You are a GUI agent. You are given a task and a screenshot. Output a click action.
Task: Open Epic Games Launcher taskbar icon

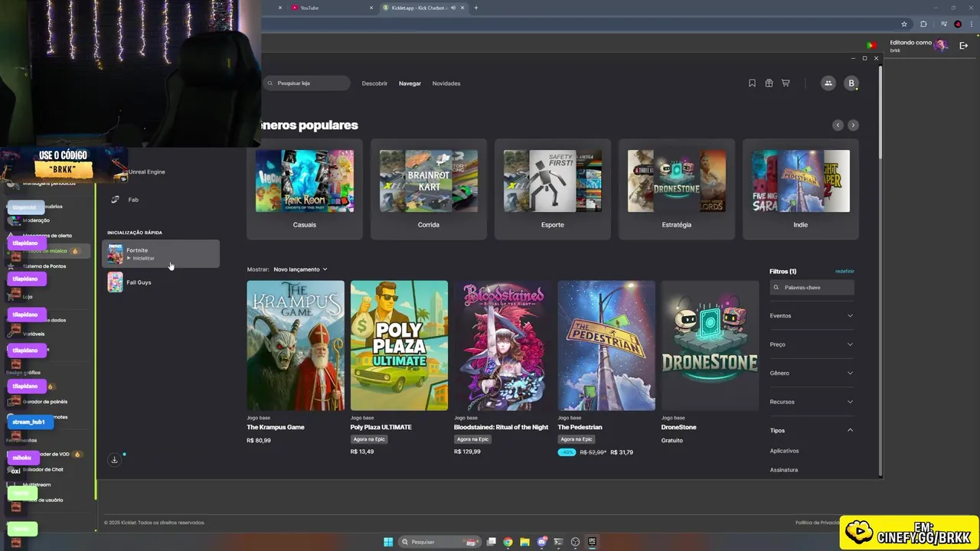[592, 542]
